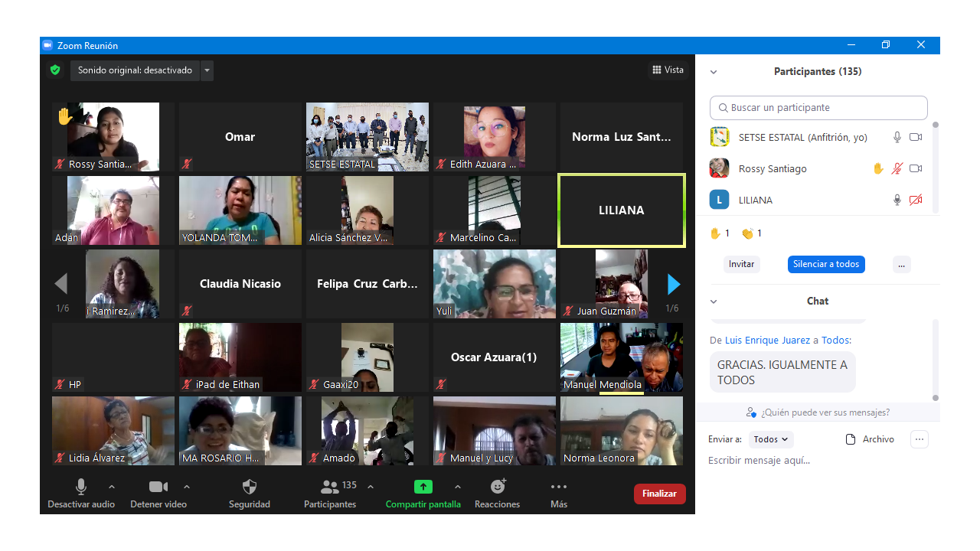This screenshot has width=980, height=551.
Task: Collapse the Participantes (135) panel chevron
Action: (714, 72)
